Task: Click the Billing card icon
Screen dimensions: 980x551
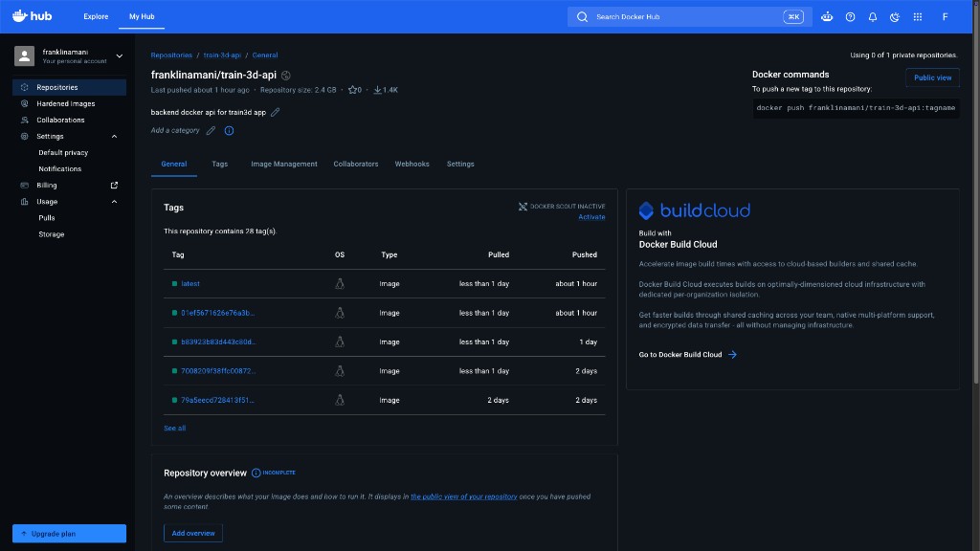Action: click(24, 185)
